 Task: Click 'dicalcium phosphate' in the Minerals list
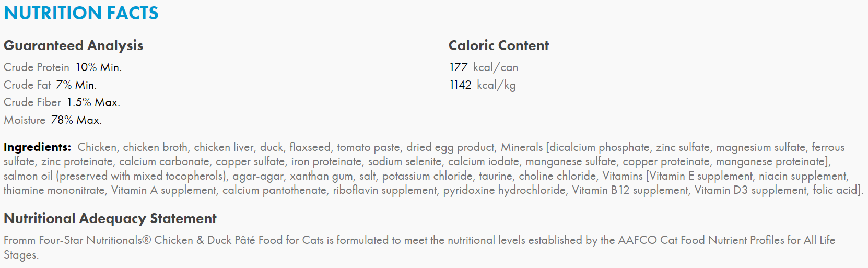pos(600,147)
